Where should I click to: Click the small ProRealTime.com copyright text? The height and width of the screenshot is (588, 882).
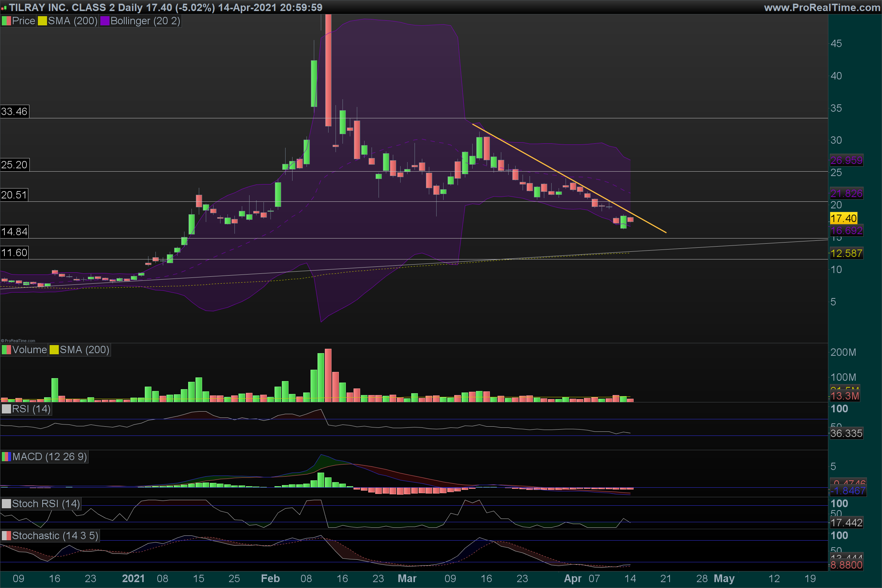(x=18, y=341)
